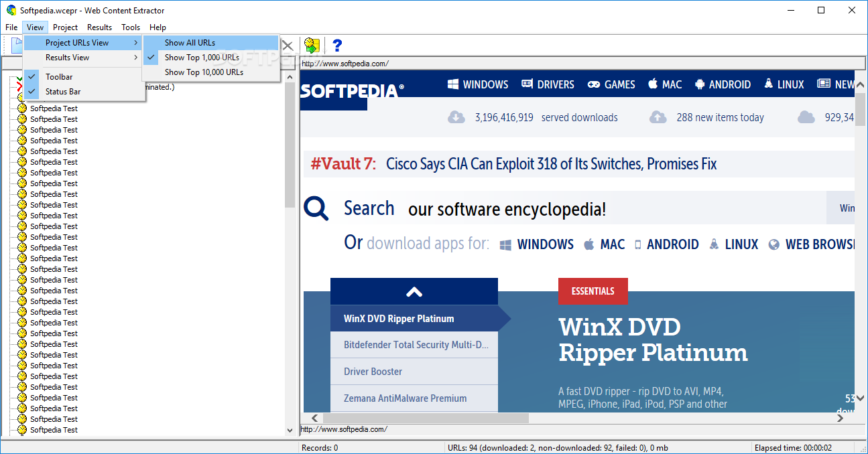
Task: Toggle the Status Bar checkmark in View menu
Action: tap(33, 92)
